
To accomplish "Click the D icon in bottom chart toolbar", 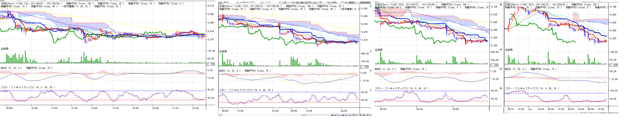I will (353, 115).
